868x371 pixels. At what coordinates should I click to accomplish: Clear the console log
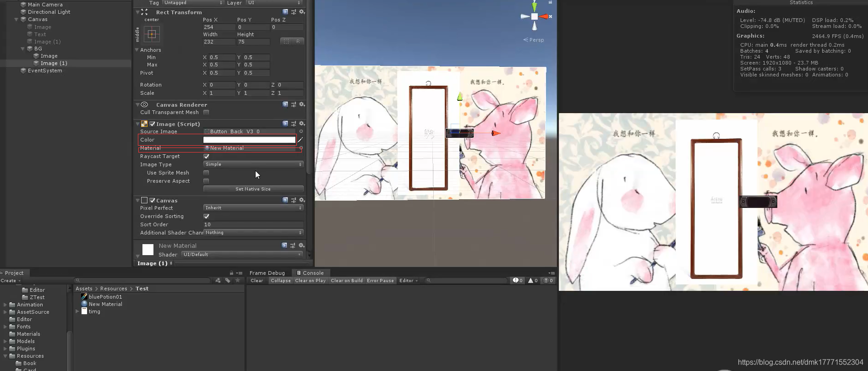point(257,280)
